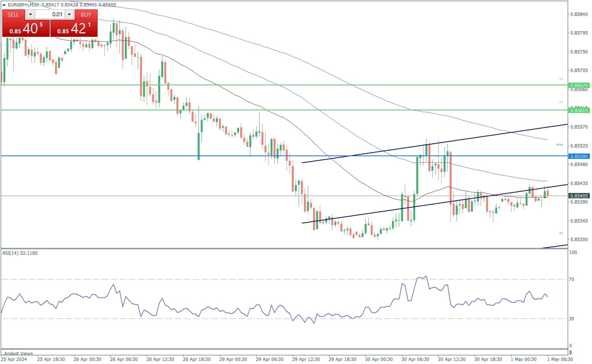592x364 pixels.
Task: Select the green 0.85610 price label
Action: (579, 110)
